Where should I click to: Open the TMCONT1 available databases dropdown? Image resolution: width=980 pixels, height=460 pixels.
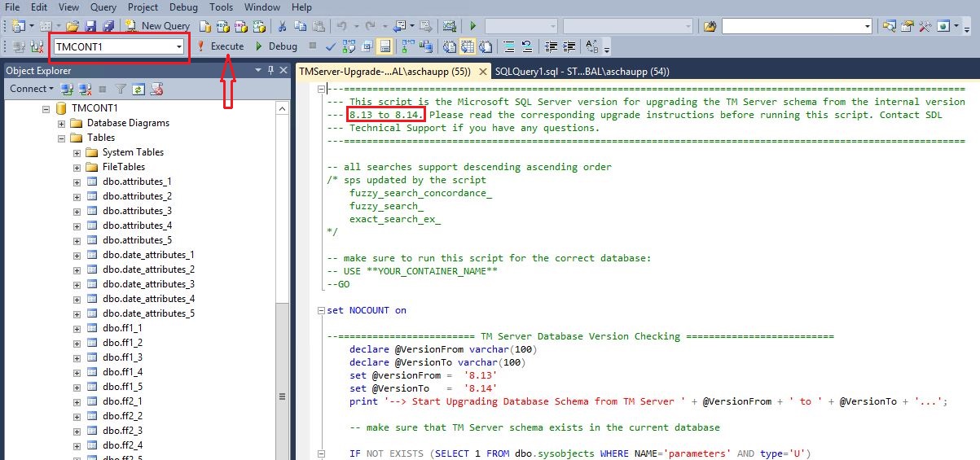point(178,47)
